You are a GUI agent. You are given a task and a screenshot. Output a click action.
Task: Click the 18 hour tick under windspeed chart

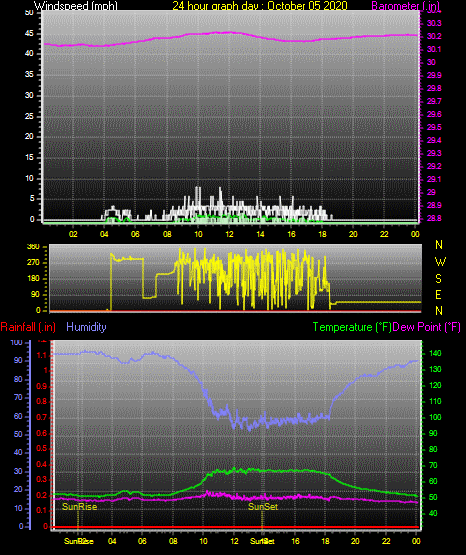[322, 234]
